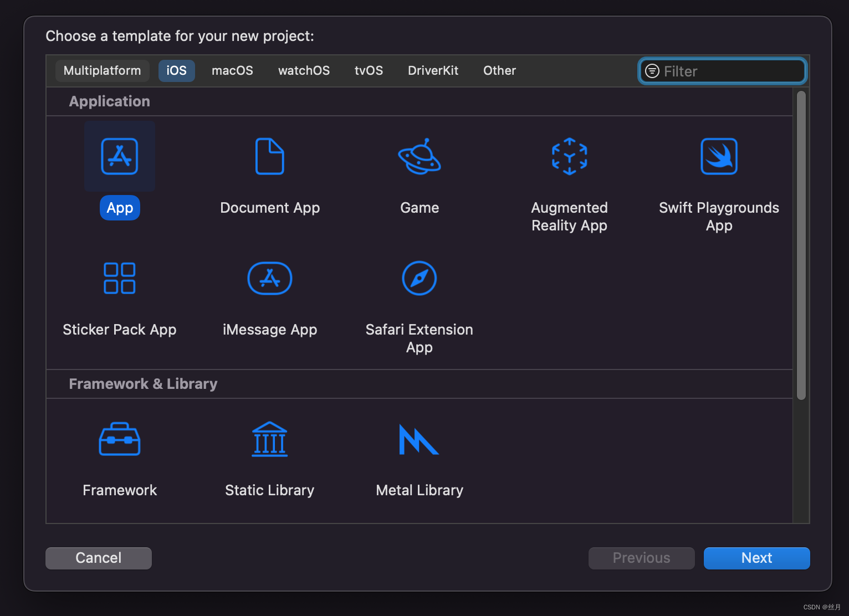This screenshot has width=849, height=616.
Task: Click the "Application" section header
Action: pos(110,101)
